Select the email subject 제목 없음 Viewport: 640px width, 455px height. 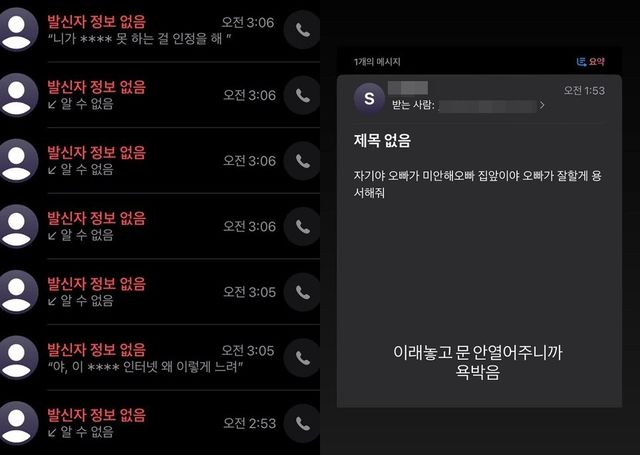382,141
